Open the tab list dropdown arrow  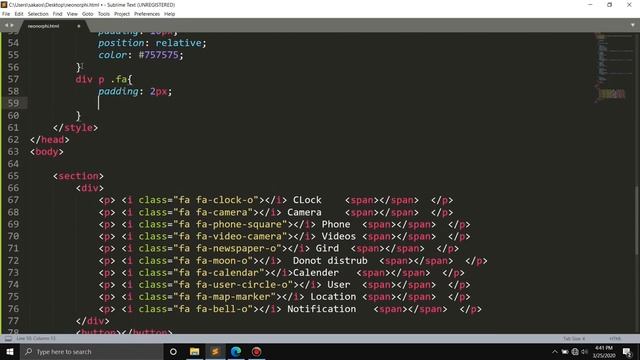coord(633,25)
